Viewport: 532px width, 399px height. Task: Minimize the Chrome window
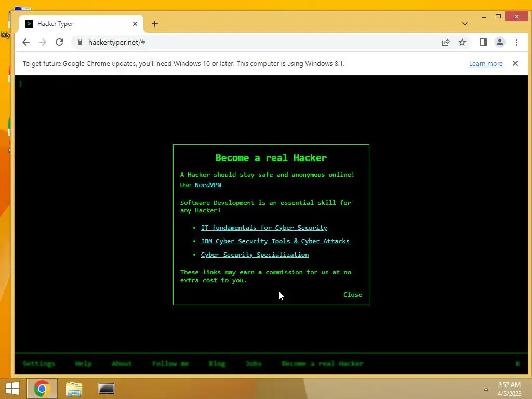(484, 17)
